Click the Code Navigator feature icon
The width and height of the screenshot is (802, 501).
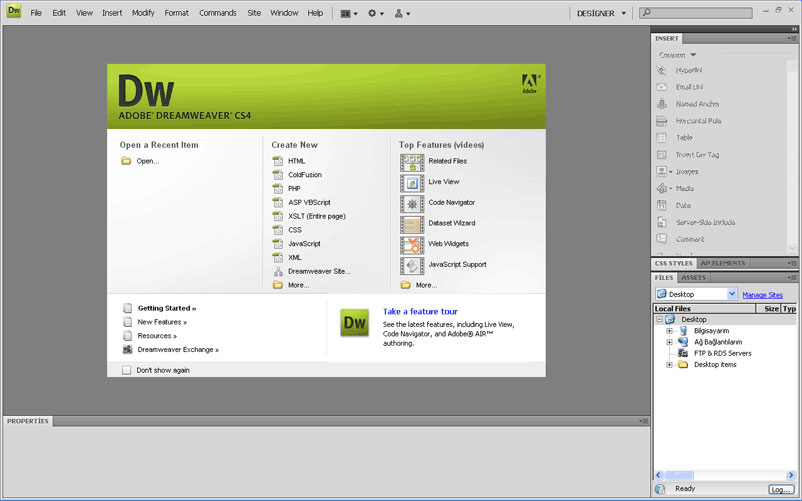(412, 204)
